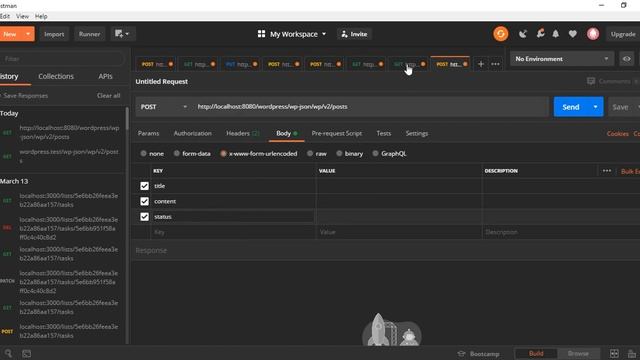Image resolution: width=640 pixels, height=360 pixels.
Task: Open the Runner button
Action: (x=89, y=34)
